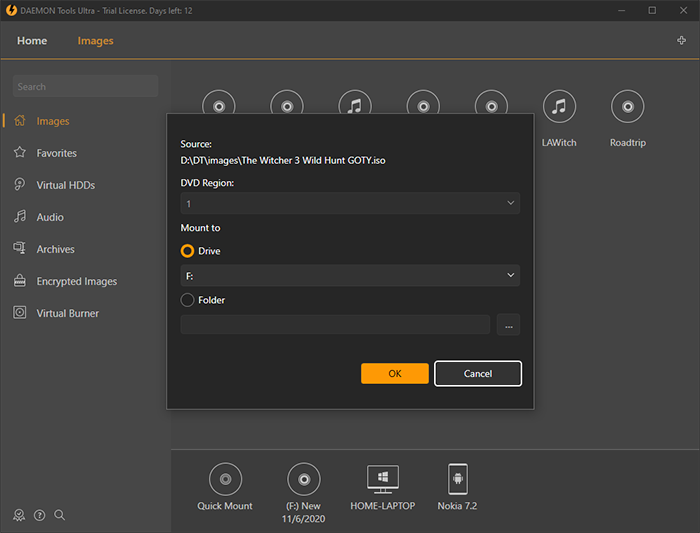Select the LAWitch audio image icon

pos(559,107)
